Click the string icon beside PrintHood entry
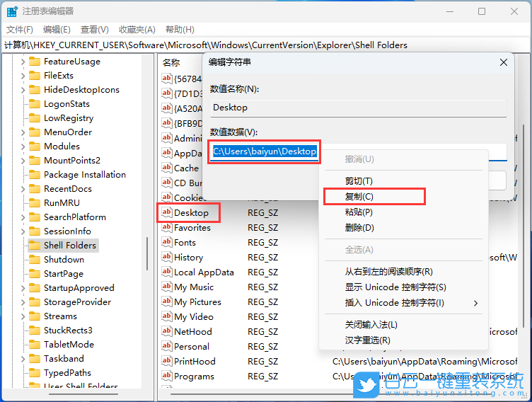Viewport: 532px width, 402px height. pyautogui.click(x=166, y=362)
